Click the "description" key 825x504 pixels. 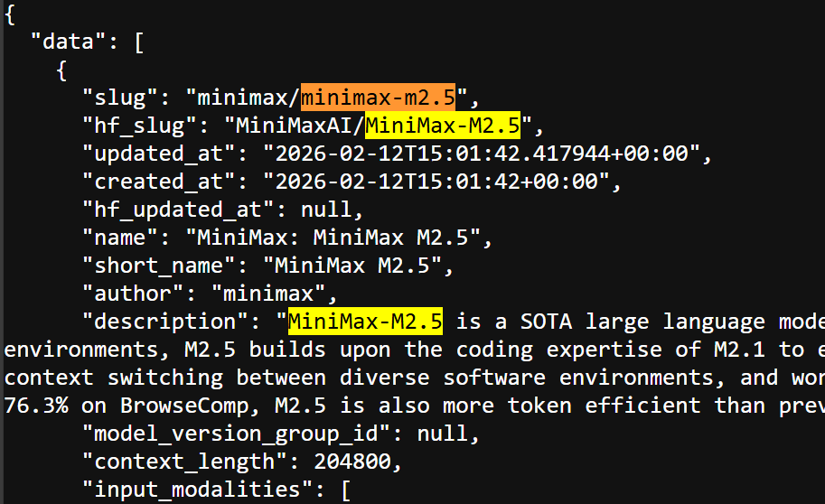tap(165, 321)
